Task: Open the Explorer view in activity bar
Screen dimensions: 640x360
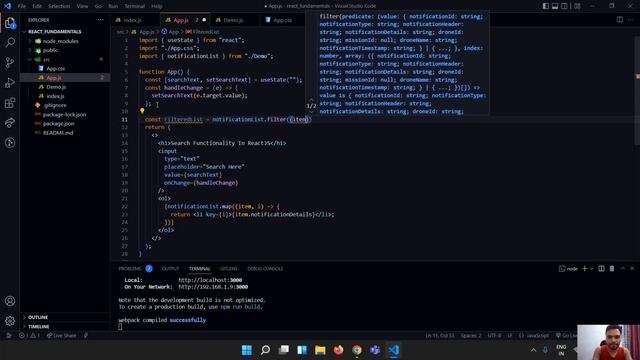Action: point(10,23)
